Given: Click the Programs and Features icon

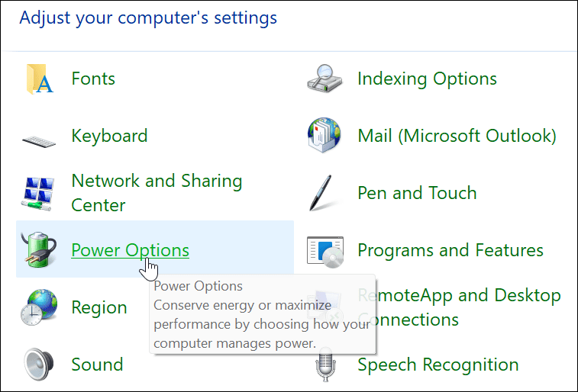Looking at the screenshot, I should [x=326, y=250].
